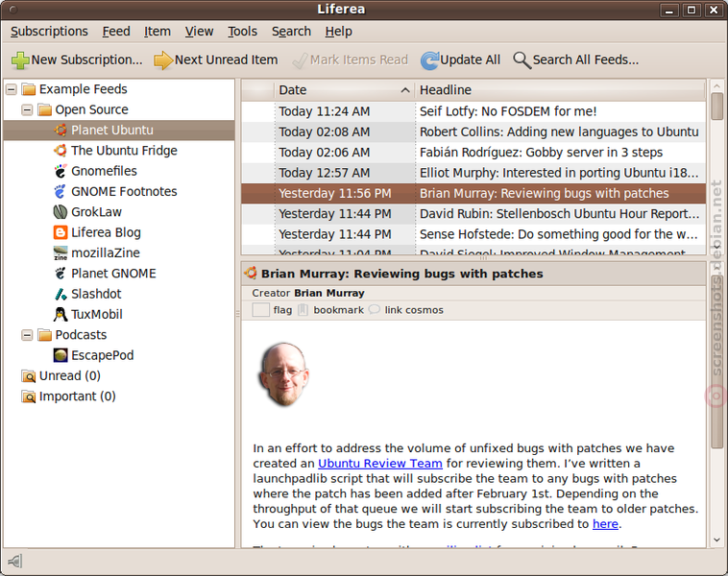Click the EscapePod podcast icon
The height and width of the screenshot is (576, 728).
point(61,355)
